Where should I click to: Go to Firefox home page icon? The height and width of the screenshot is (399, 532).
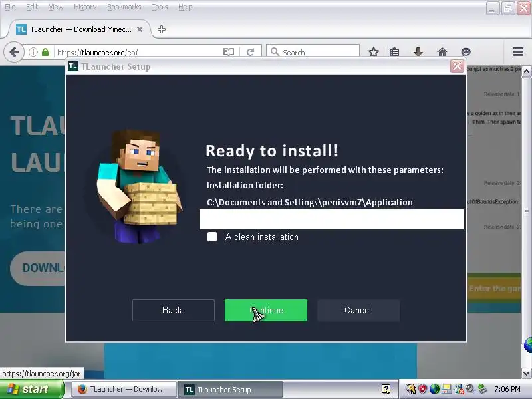[442, 52]
